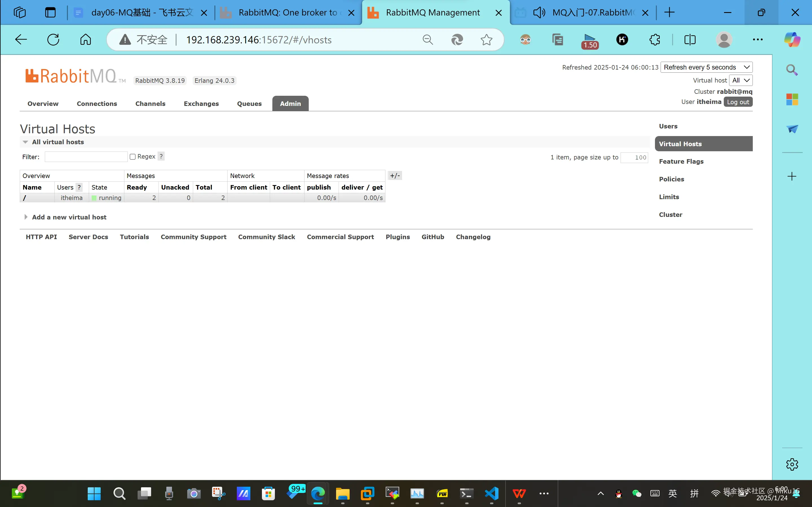The image size is (812, 507).
Task: Enable the Regex filter checkbox
Action: click(133, 157)
